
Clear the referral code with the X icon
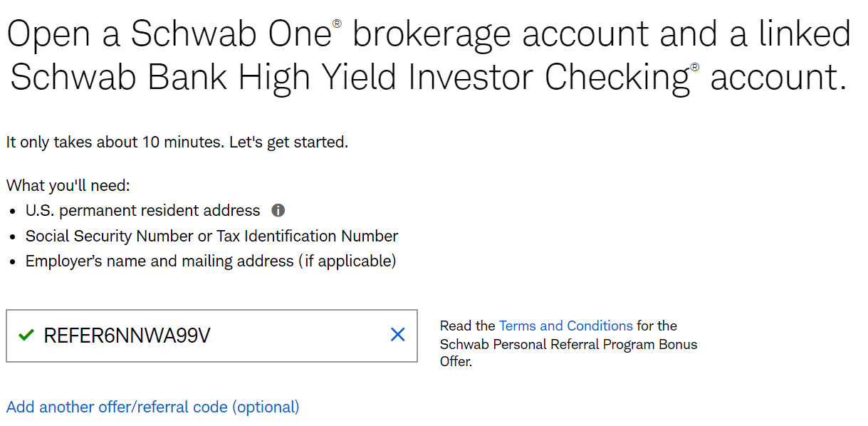[x=397, y=335]
